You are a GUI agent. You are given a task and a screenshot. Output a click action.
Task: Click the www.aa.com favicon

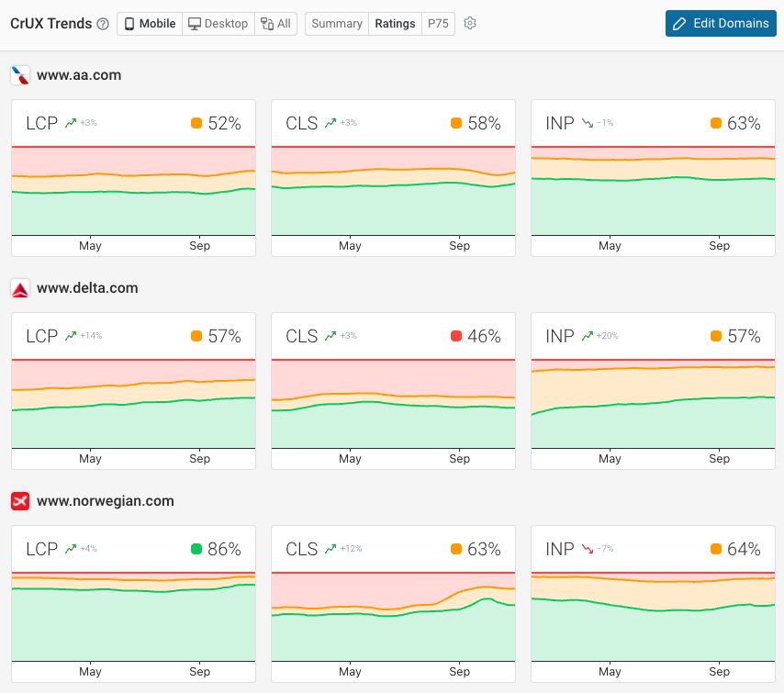[x=20, y=76]
